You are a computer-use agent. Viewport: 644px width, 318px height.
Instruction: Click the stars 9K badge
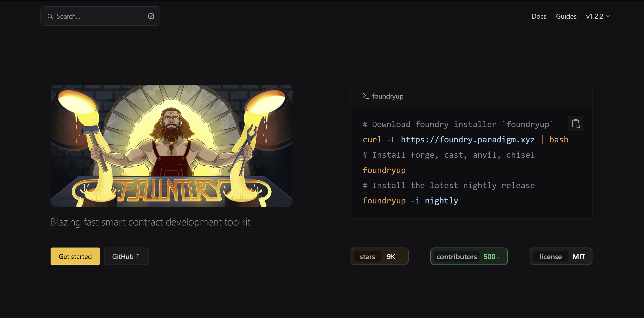pos(379,256)
